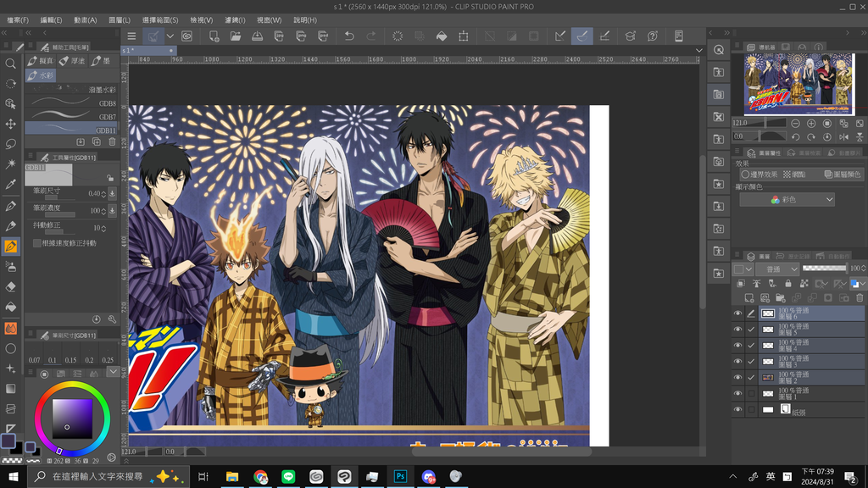Image resolution: width=868 pixels, height=488 pixels.
Task: Expand canvas tab list arrow right of the s1 tab
Action: (x=699, y=50)
